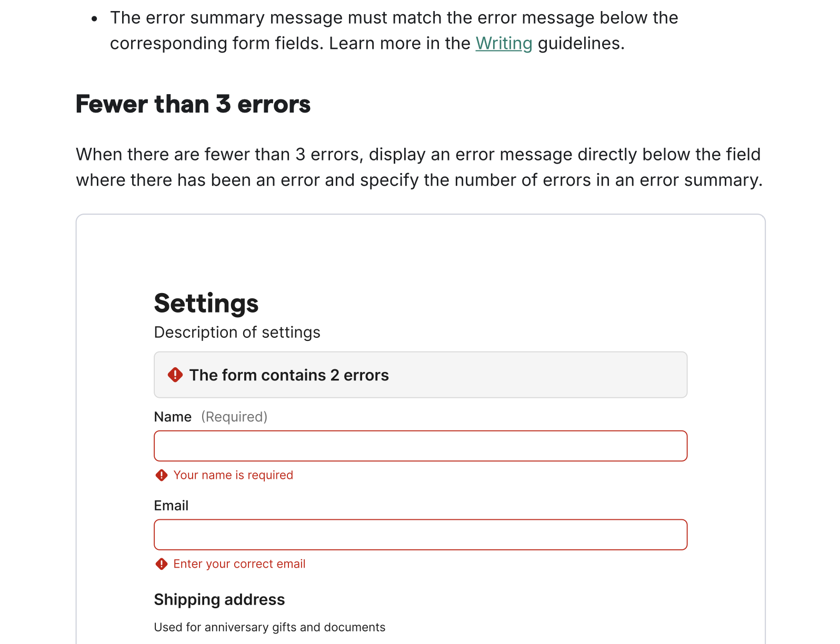
Task: Open the Writing guidelines link
Action: 504,43
